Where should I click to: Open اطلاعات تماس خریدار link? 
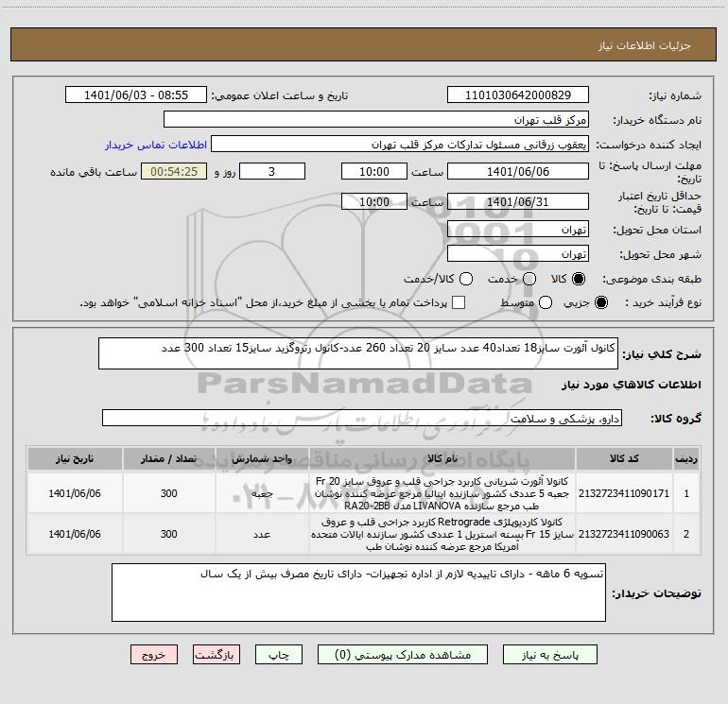pos(156,145)
